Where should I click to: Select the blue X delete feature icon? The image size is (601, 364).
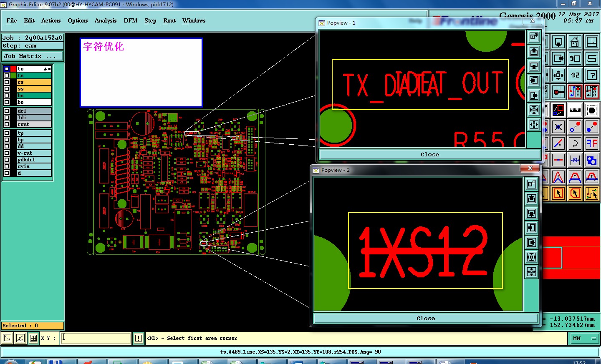pos(558,127)
